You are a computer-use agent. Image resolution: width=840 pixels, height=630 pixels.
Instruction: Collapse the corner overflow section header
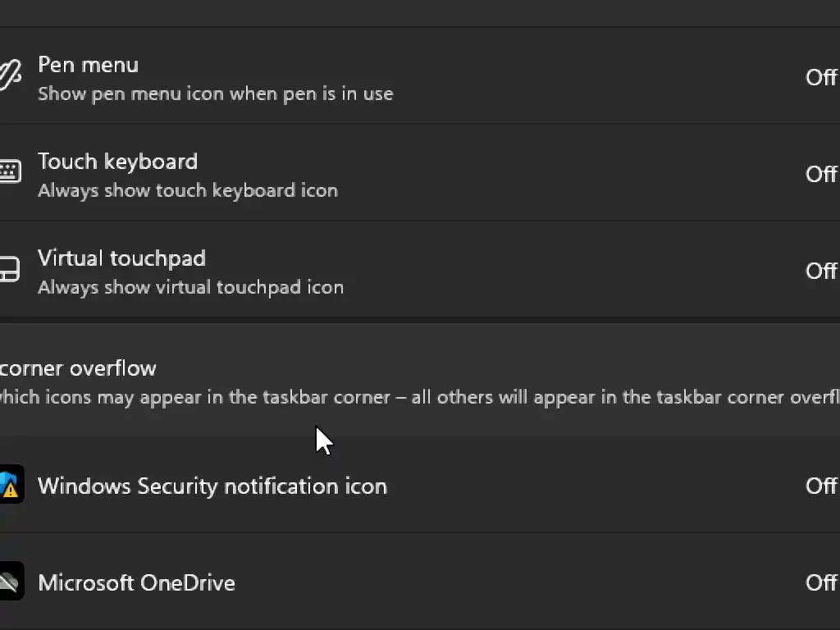coord(78,368)
